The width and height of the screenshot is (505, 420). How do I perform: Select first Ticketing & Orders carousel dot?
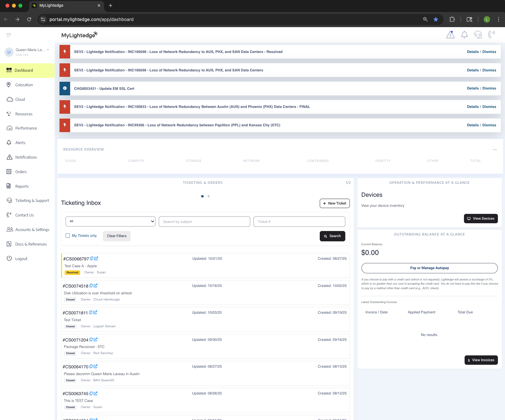(202, 196)
